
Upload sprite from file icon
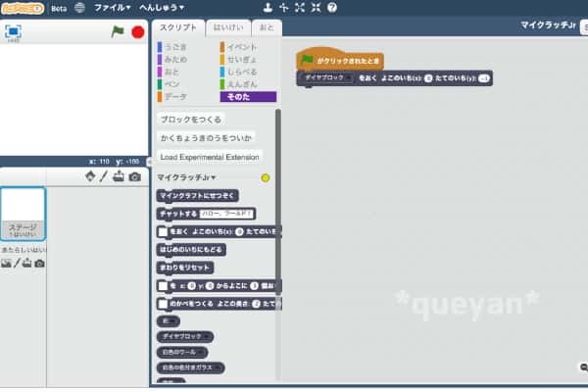[x=119, y=176]
